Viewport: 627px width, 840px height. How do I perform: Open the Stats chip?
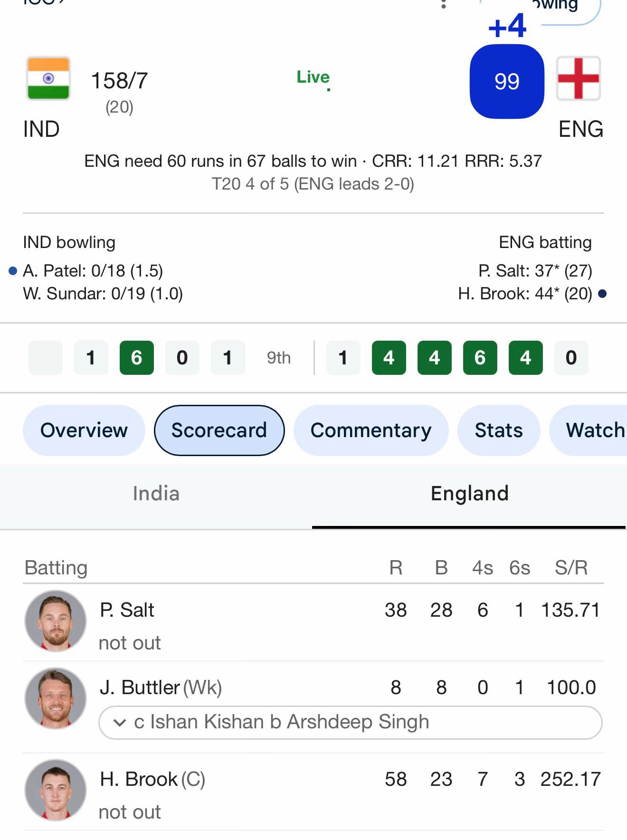point(499,430)
